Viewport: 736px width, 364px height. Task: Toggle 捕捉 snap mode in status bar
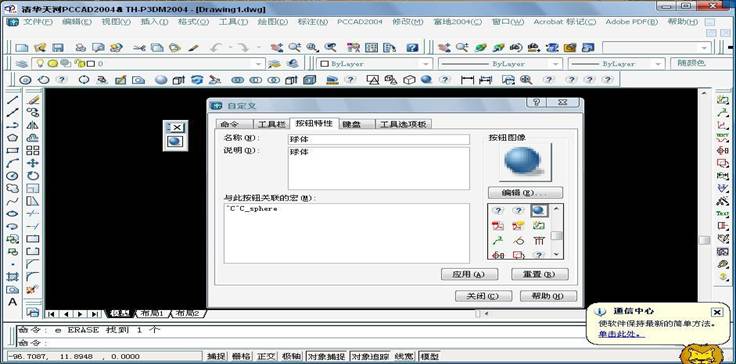coord(216,356)
